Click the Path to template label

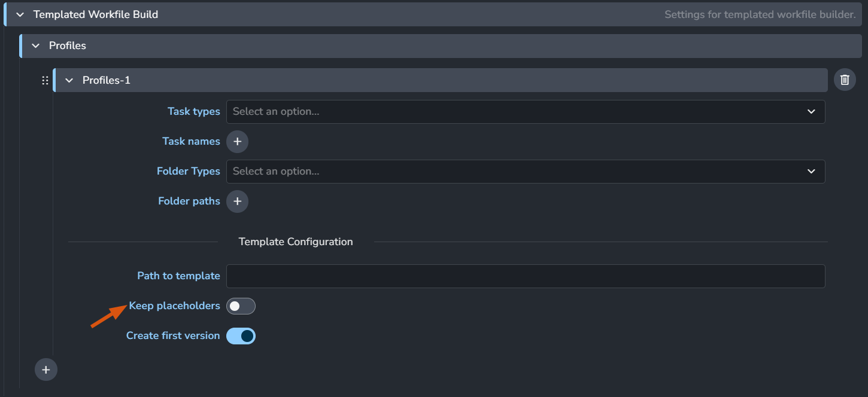[x=178, y=276]
